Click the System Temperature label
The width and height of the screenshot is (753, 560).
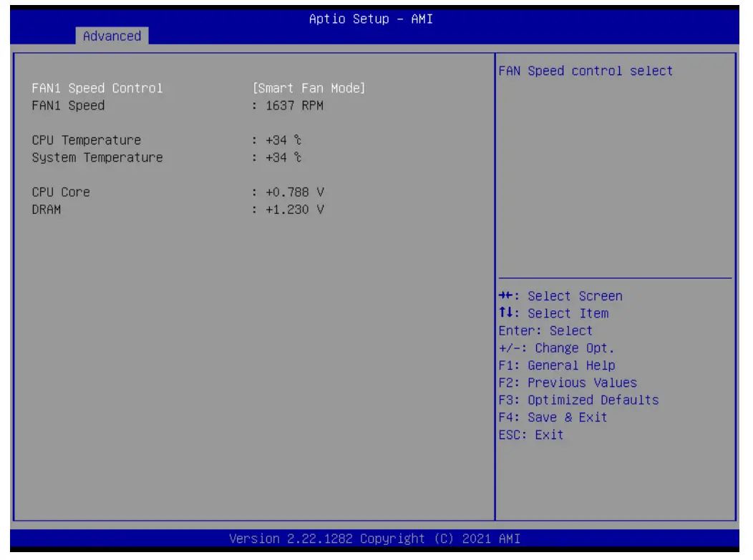point(97,157)
